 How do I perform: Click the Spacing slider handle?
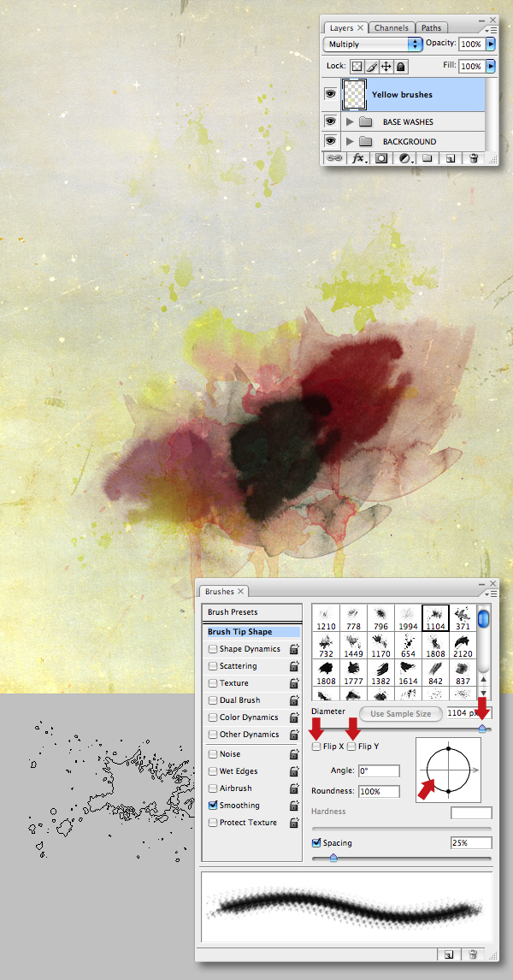(x=333, y=858)
